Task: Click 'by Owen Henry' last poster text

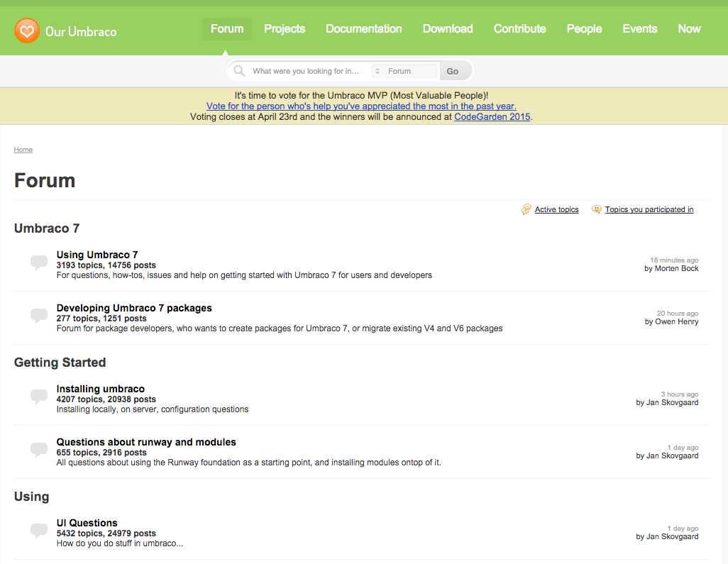Action: coord(671,321)
